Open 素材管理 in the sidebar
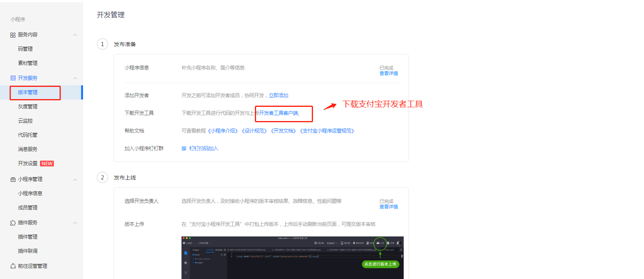 tap(28, 63)
